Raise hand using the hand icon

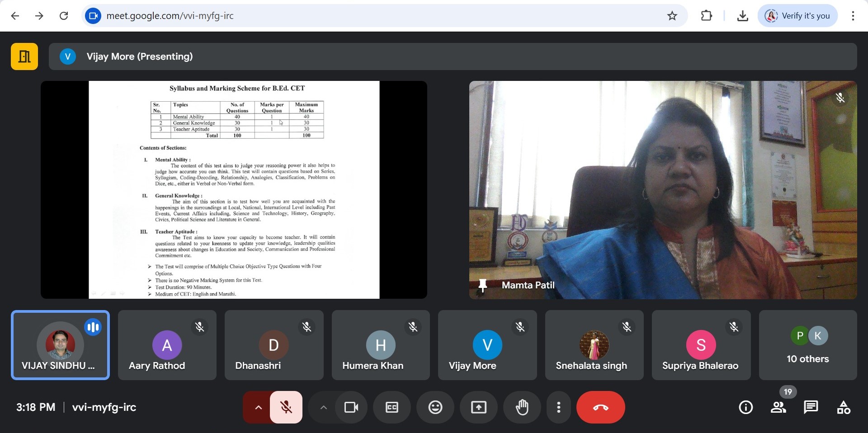[x=522, y=407]
